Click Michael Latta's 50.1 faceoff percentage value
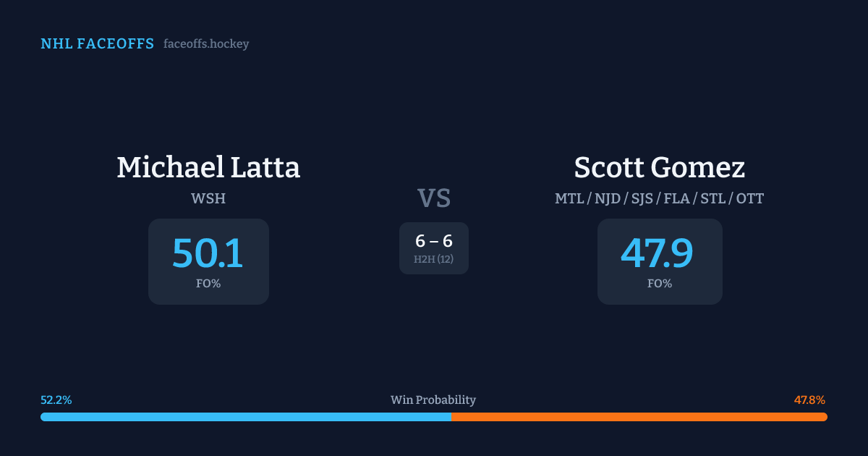Image resolution: width=868 pixels, height=456 pixels. pos(208,253)
